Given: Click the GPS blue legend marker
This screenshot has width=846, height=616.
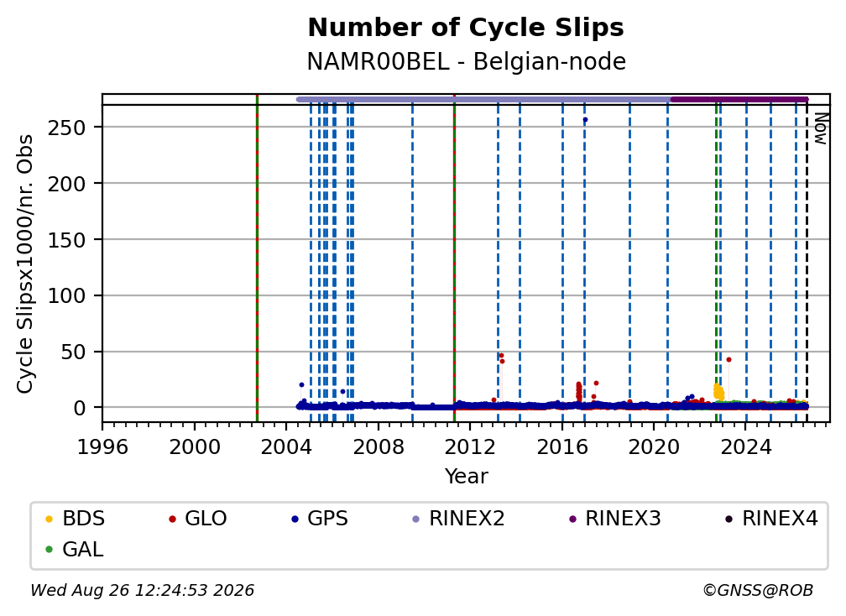Looking at the screenshot, I should 295,519.
